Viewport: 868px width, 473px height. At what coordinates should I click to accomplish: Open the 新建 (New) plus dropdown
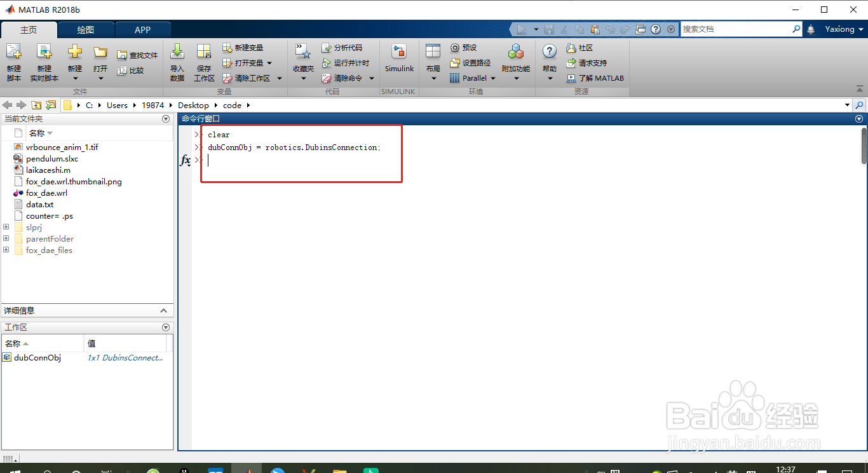coord(75,78)
